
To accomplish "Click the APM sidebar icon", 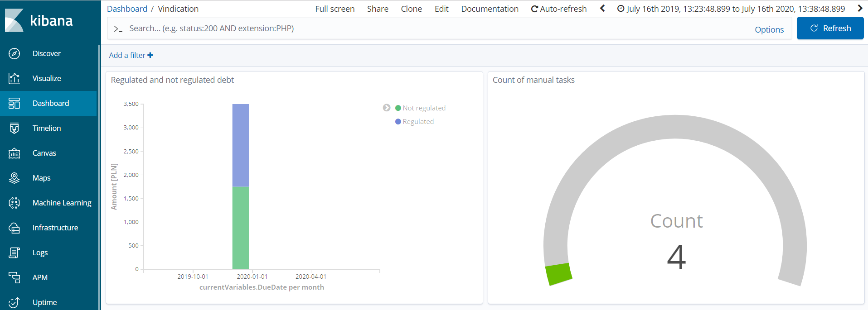I will coord(14,277).
